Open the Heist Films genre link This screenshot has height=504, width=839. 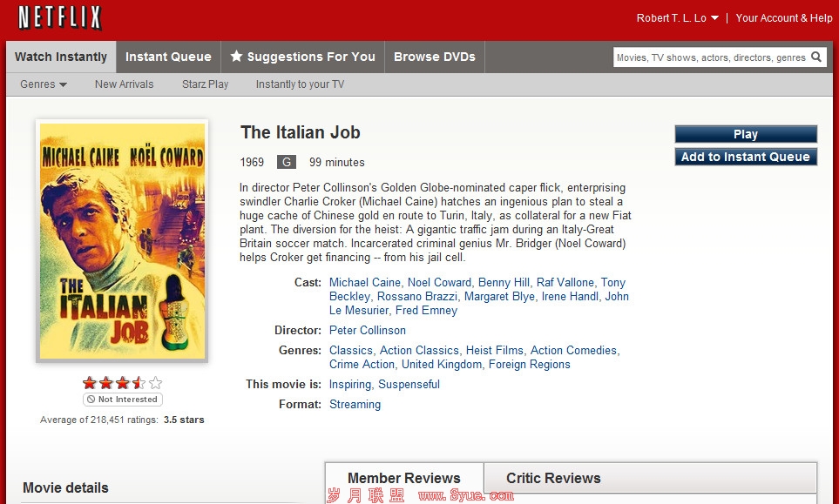[x=494, y=350]
